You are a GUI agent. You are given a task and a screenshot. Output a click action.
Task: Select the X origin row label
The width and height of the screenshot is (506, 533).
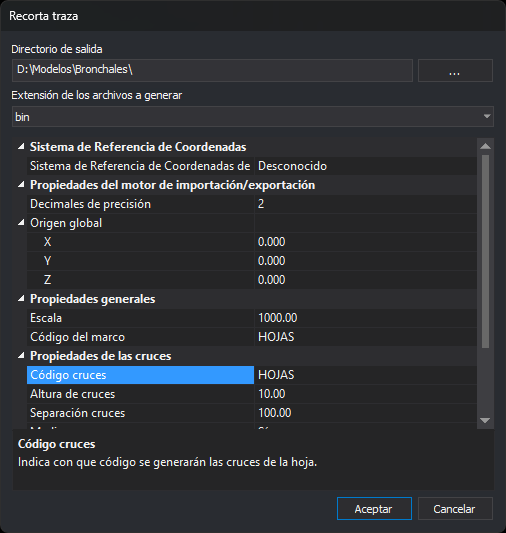pyautogui.click(x=140, y=242)
